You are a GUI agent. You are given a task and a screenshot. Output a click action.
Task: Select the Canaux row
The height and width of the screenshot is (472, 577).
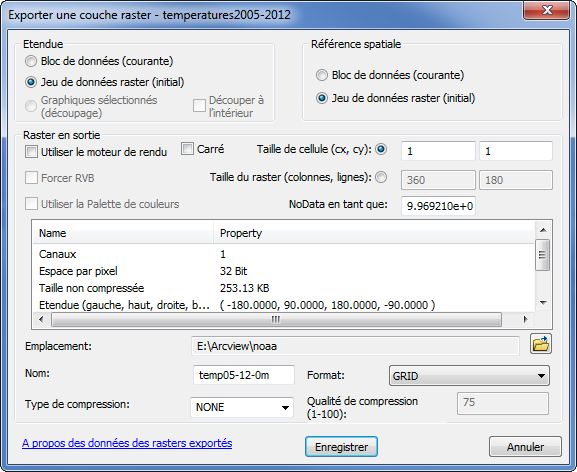284,254
